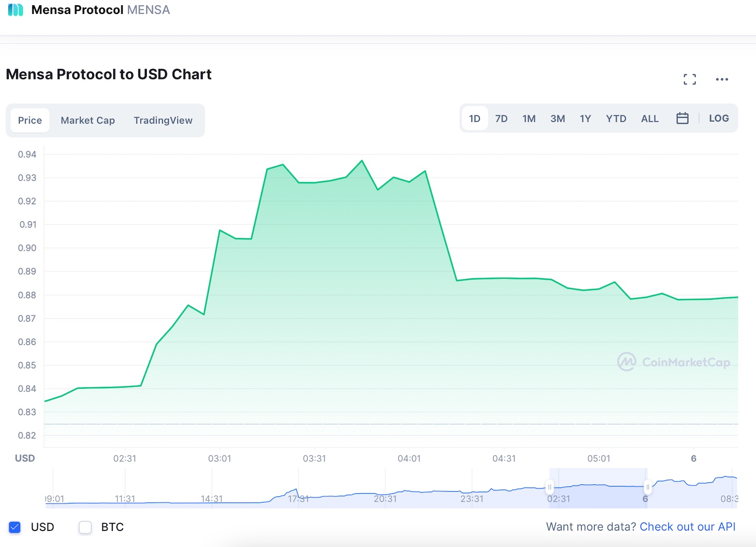Click the price line peak near 03:46
756x547 pixels.
click(x=362, y=161)
